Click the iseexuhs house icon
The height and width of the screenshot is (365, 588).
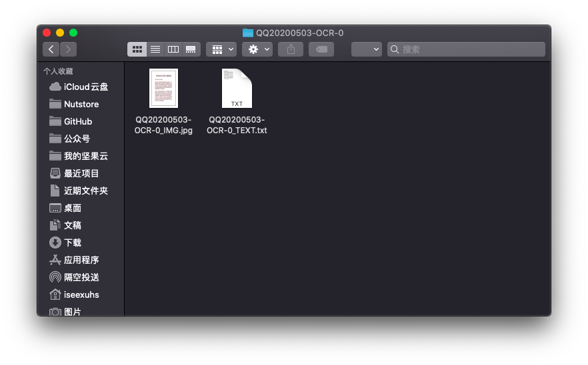coord(55,294)
